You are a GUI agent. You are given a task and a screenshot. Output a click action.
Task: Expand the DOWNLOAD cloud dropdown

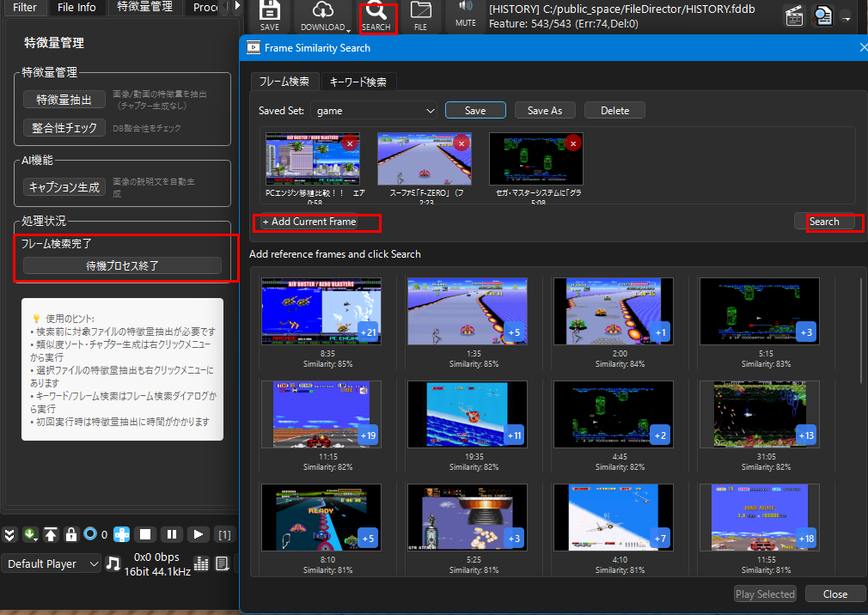click(323, 15)
